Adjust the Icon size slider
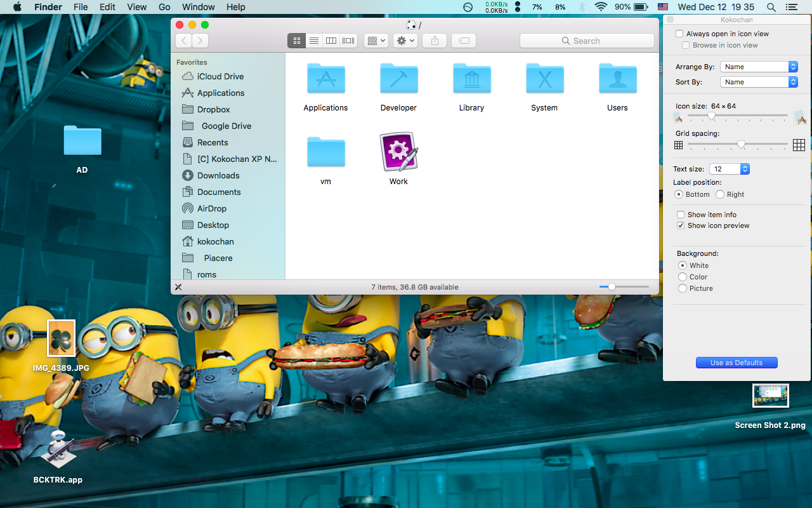The height and width of the screenshot is (508, 812). pos(738,116)
